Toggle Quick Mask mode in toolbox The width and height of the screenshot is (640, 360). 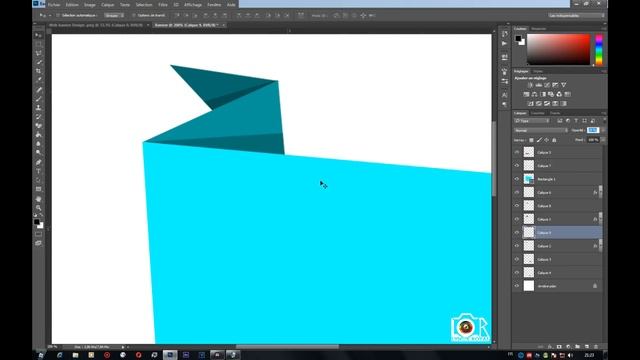(x=38, y=234)
